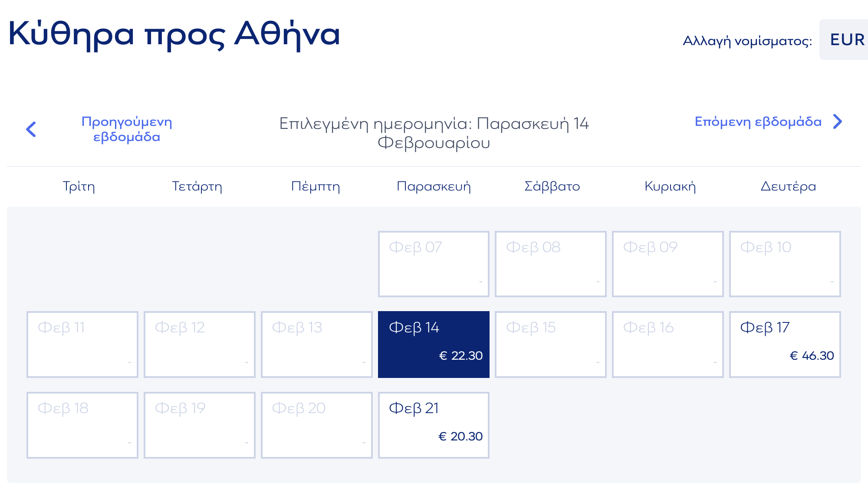
Task: Click the Φεβ 07 date cell
Action: pyautogui.click(x=434, y=264)
